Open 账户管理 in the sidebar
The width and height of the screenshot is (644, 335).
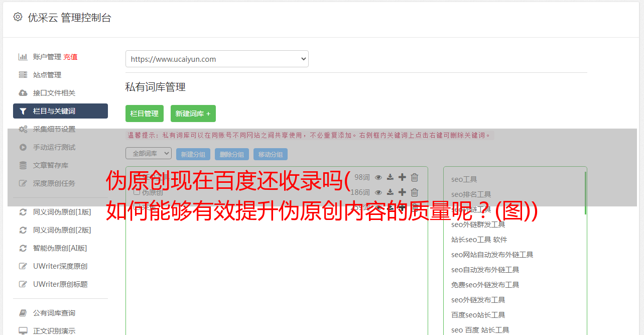pos(47,57)
